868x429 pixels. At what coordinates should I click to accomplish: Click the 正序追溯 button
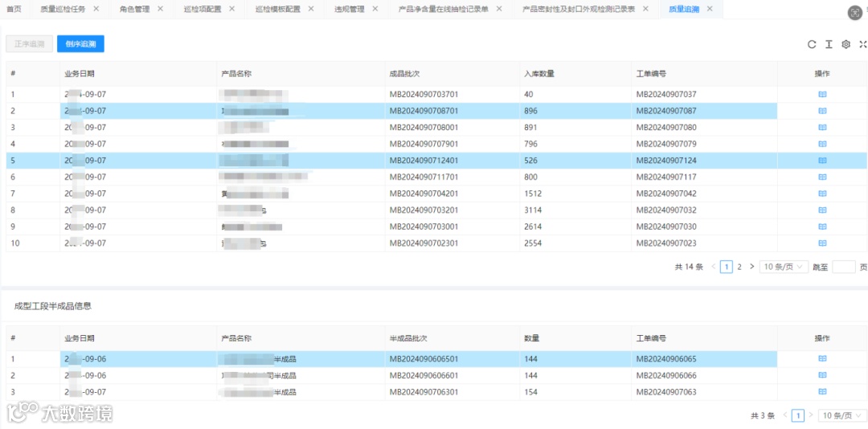pos(30,44)
